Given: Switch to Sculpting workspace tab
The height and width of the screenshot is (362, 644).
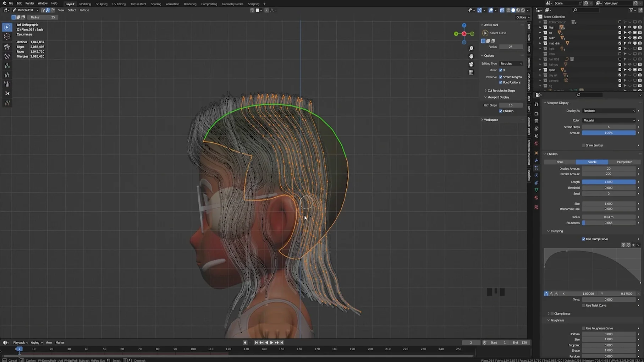Looking at the screenshot, I should tap(101, 4).
